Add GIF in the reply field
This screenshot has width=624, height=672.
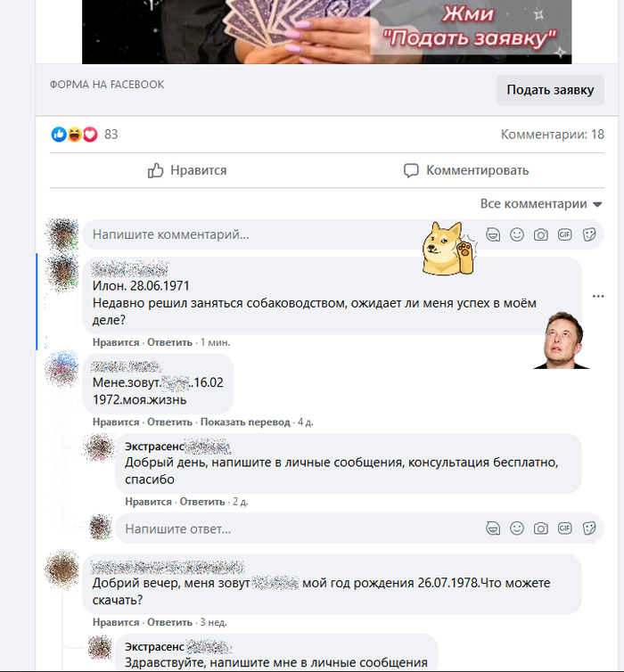click(565, 529)
